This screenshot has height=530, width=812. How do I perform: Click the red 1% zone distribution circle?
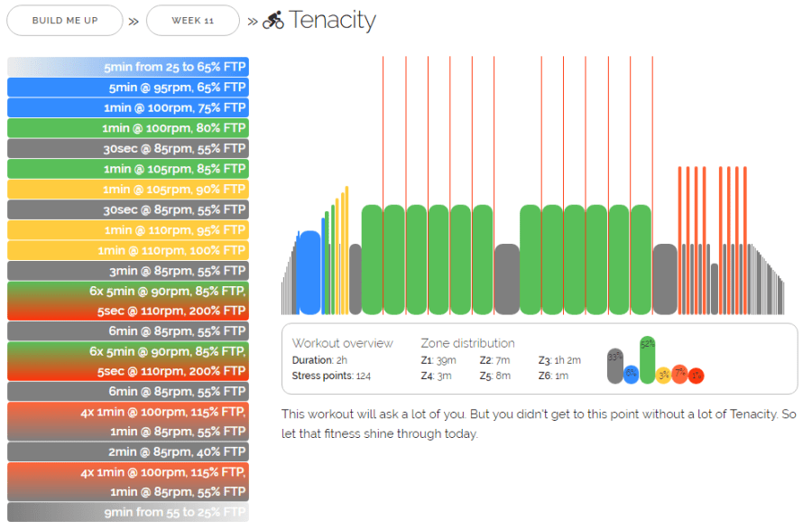point(696,376)
